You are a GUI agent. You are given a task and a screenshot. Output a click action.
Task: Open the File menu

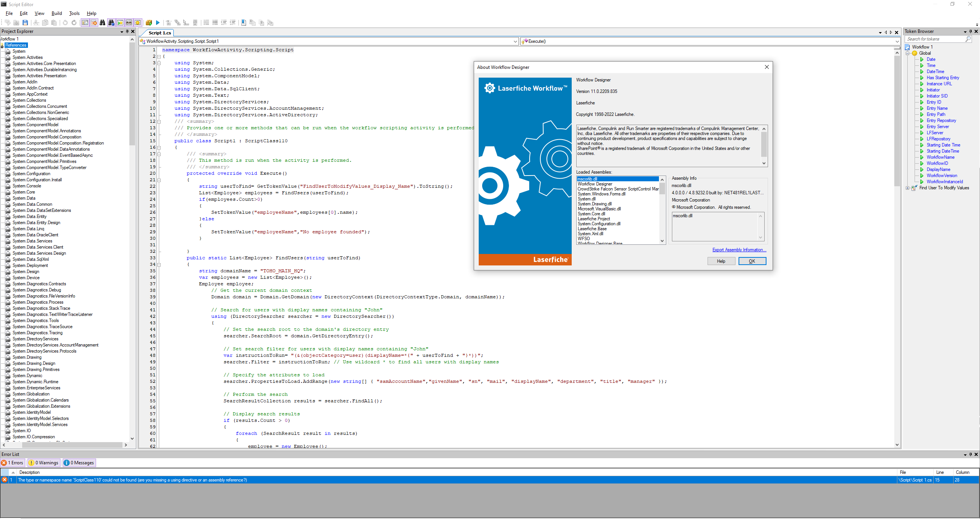coord(9,13)
